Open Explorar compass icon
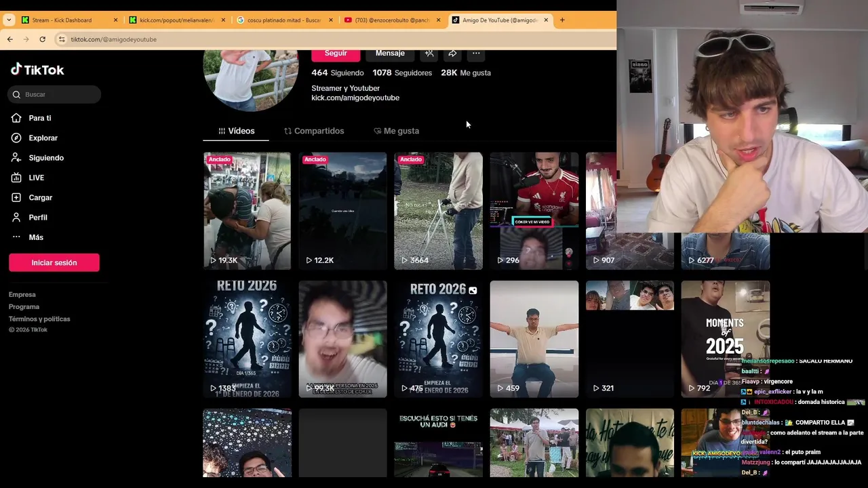Screen dimensions: 868x488 16,138
